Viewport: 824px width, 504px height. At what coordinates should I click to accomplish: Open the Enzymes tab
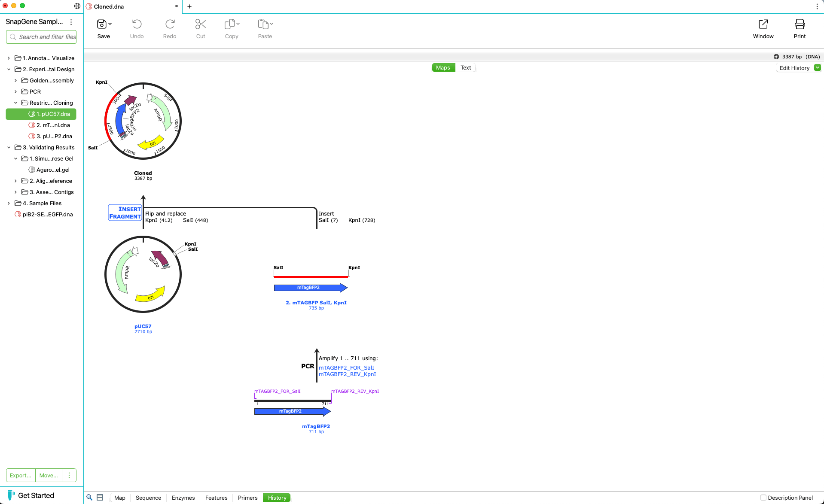(183, 498)
